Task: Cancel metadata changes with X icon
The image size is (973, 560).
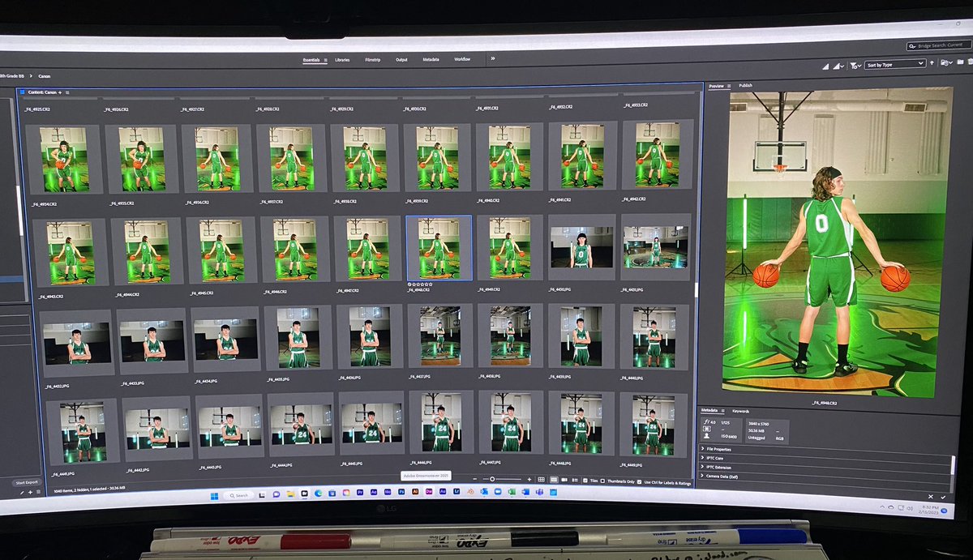Action: [x=931, y=497]
